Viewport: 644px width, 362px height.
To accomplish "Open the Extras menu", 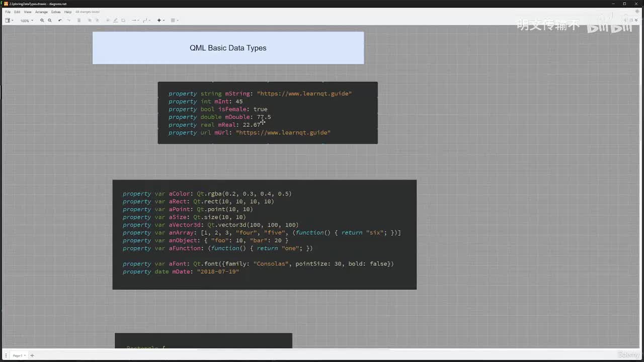I will point(56,12).
